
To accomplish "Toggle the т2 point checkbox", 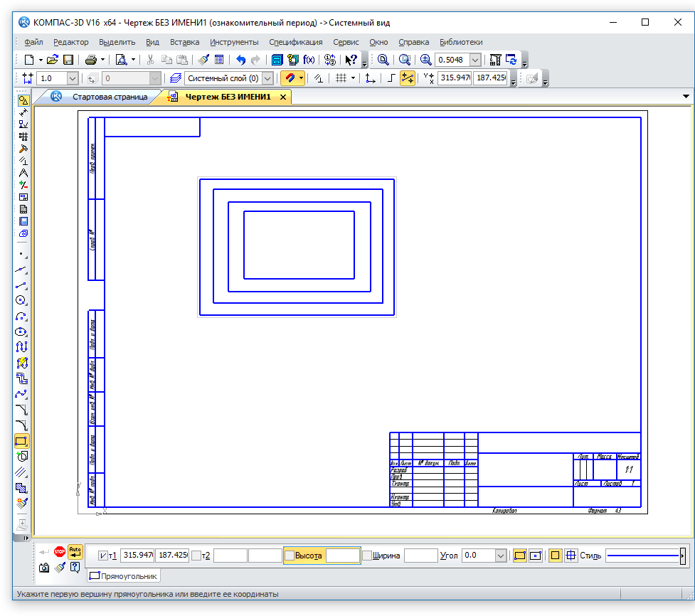I will point(196,556).
